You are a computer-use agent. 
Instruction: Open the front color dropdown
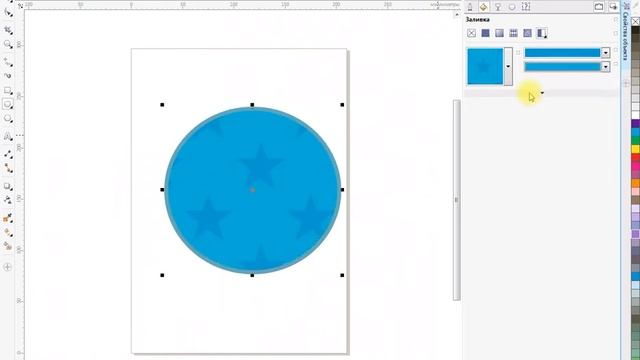[x=606, y=53]
